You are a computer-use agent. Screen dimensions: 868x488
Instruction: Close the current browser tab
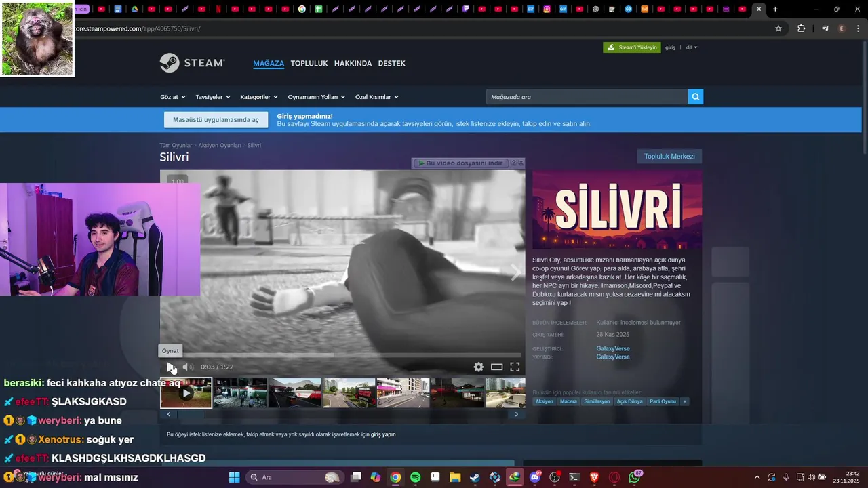coord(759,9)
